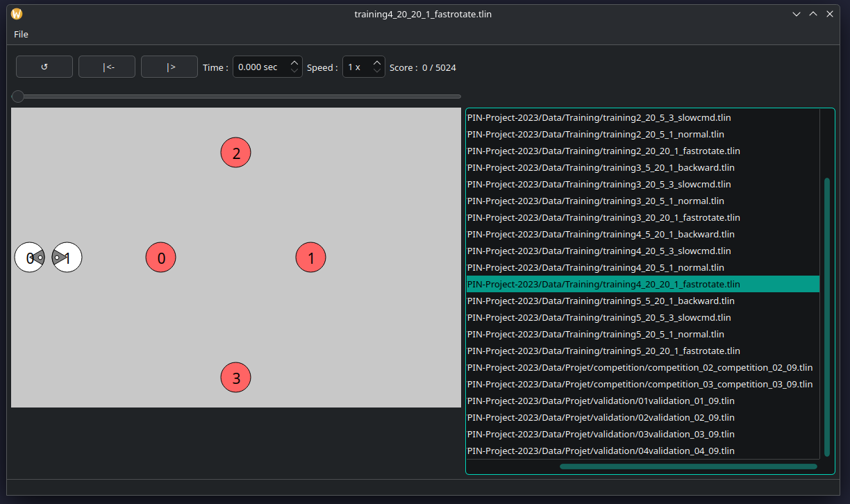Increase the Time value with up arrow

click(x=294, y=63)
